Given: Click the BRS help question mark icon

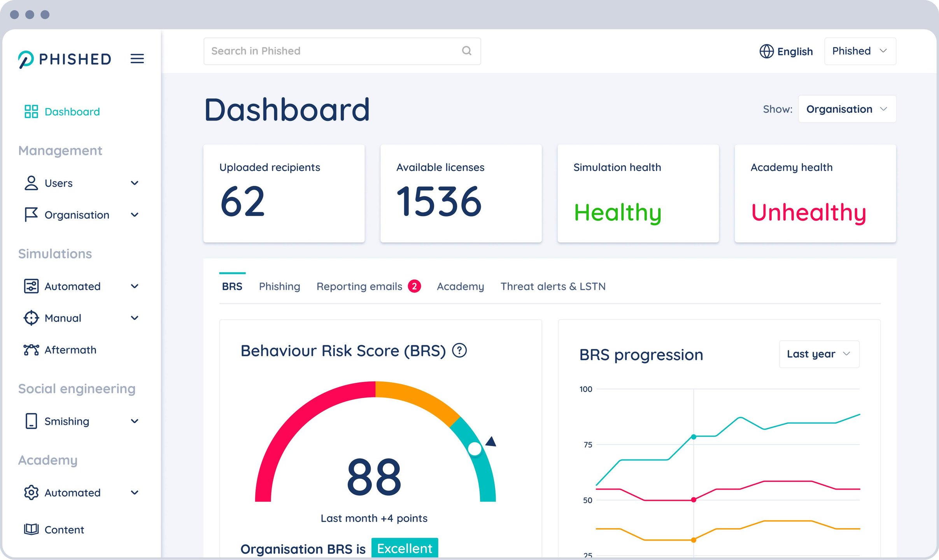Looking at the screenshot, I should (459, 350).
